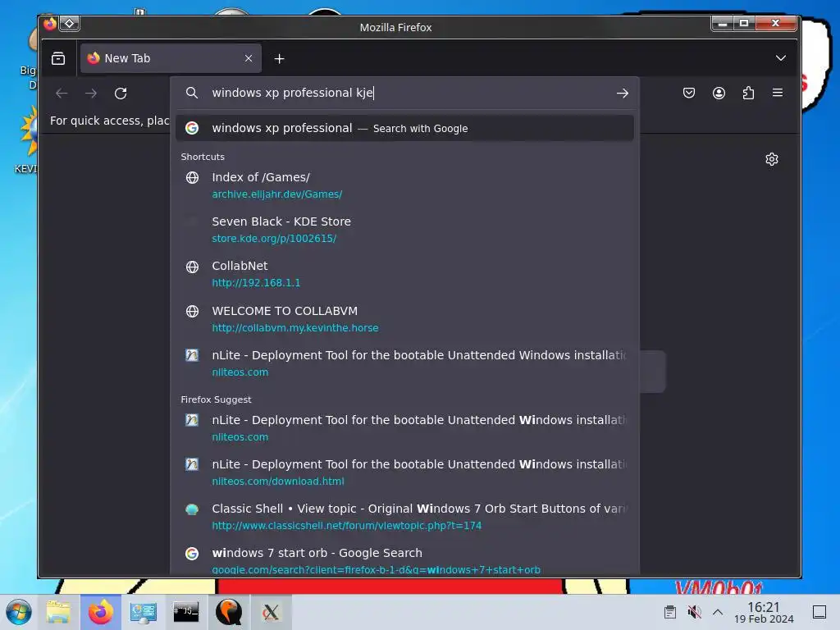Open the Start menu orb
Viewport: 840px width, 630px height.
click(x=19, y=612)
